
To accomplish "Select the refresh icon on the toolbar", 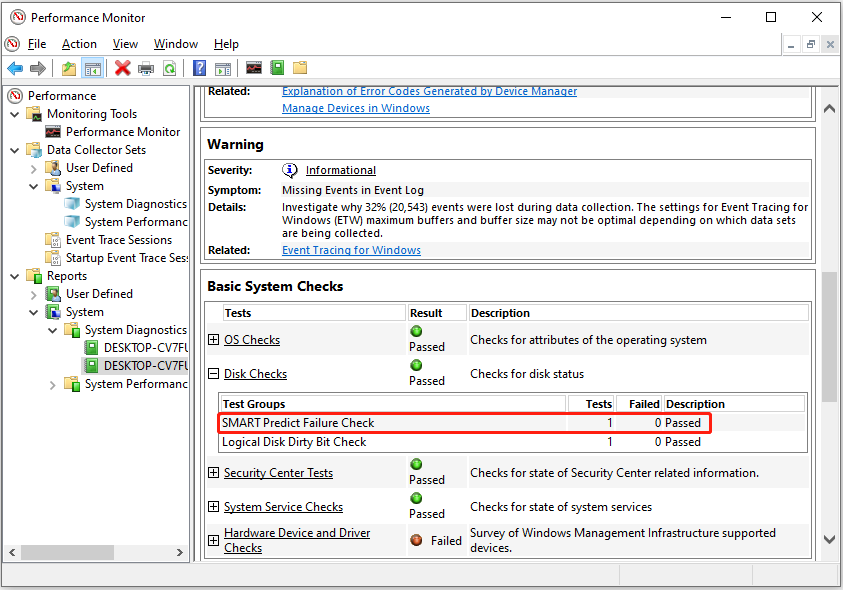I will (172, 68).
